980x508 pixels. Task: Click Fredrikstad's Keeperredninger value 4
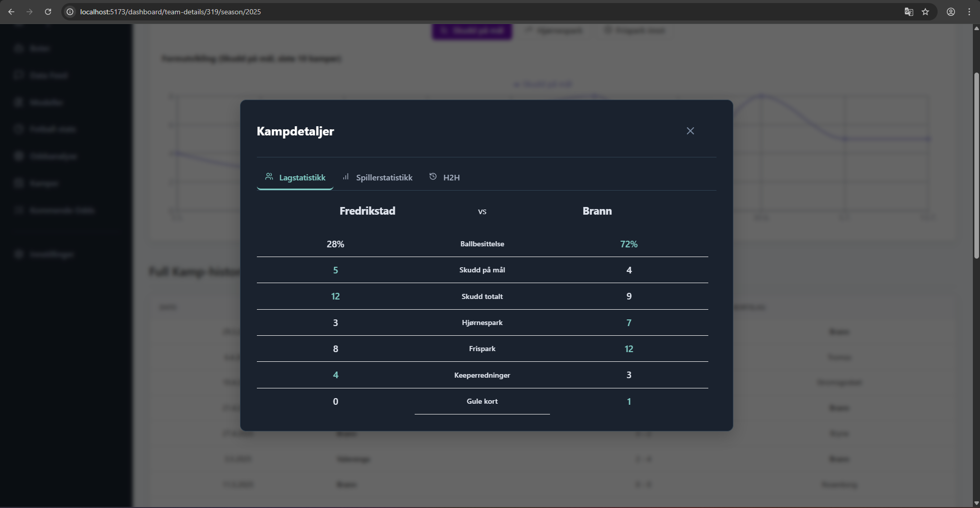(x=336, y=375)
